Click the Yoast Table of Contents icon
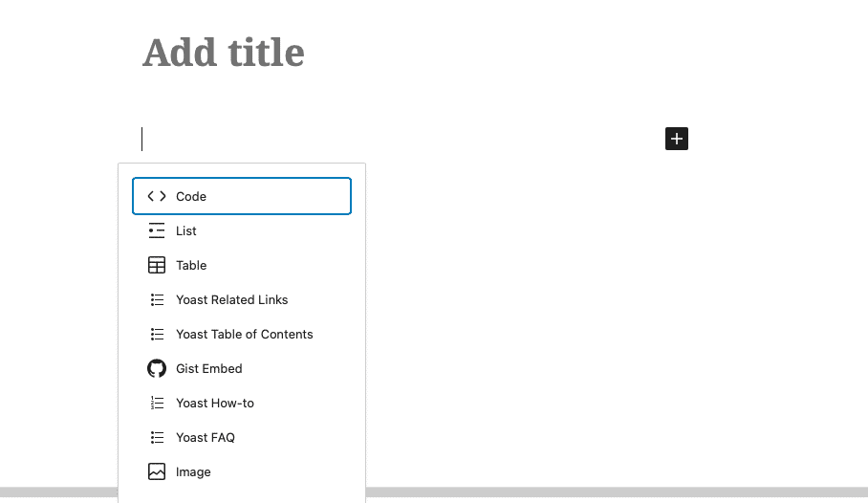Screen dimensions: 868x503 click(x=157, y=334)
